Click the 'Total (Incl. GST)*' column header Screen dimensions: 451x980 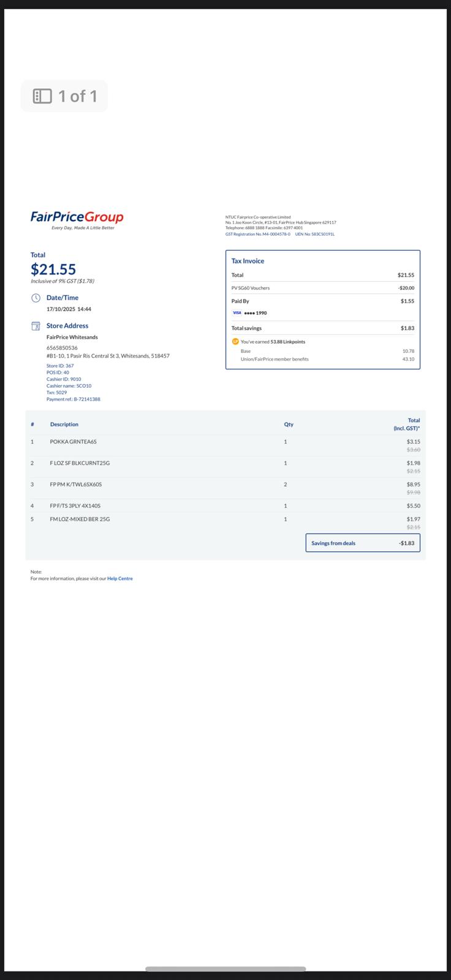pyautogui.click(x=407, y=424)
